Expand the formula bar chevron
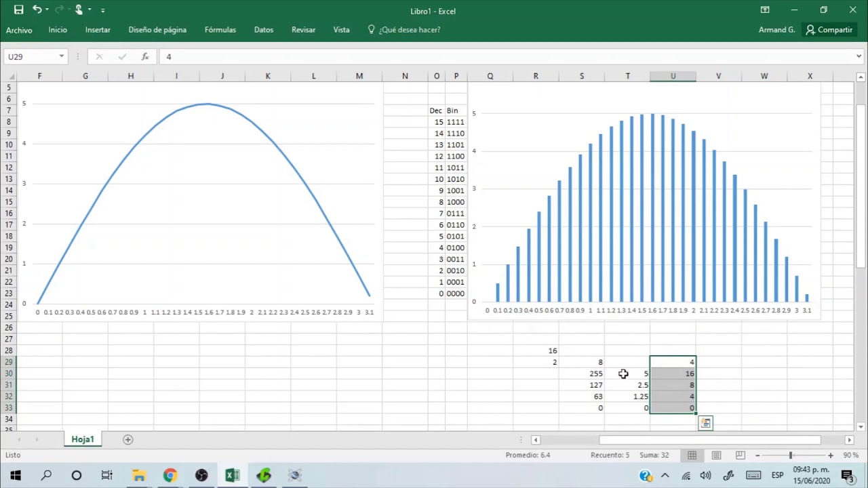This screenshot has width=868, height=488. [x=859, y=57]
